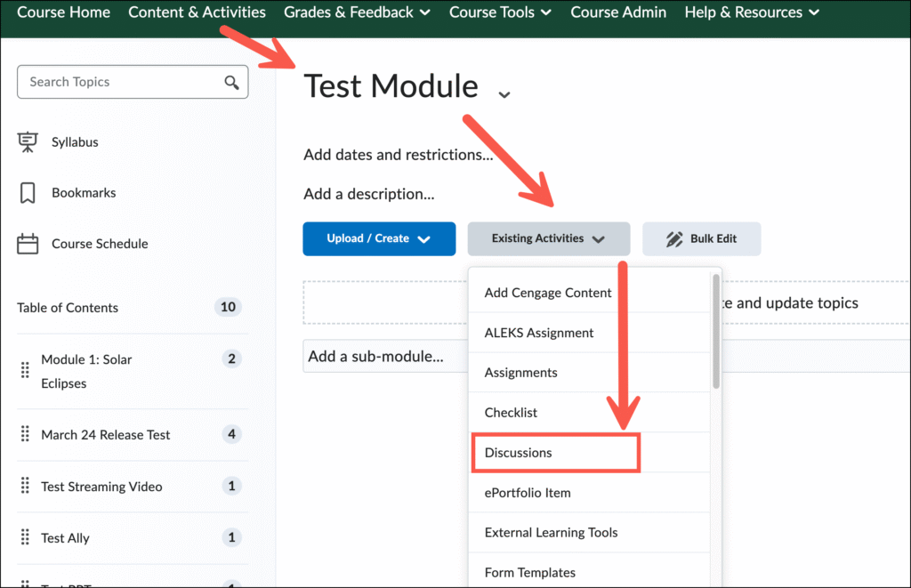Click Add a description
911x588 pixels.
(x=369, y=194)
